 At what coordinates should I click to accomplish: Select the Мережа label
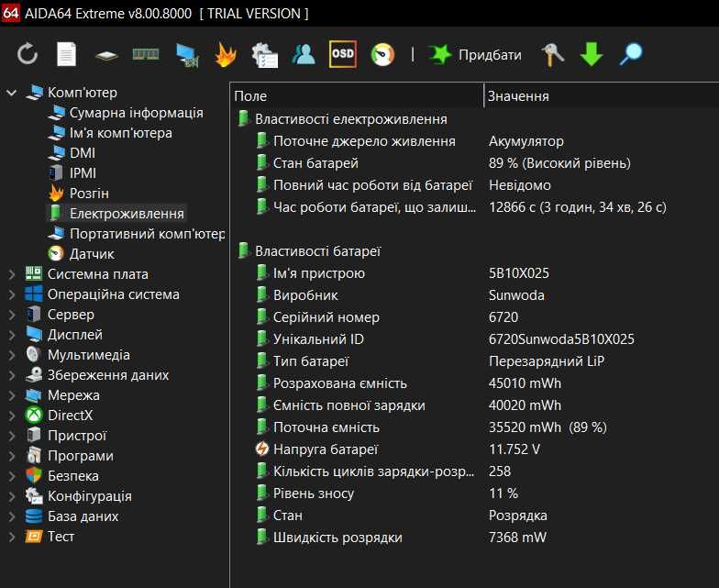pos(73,395)
